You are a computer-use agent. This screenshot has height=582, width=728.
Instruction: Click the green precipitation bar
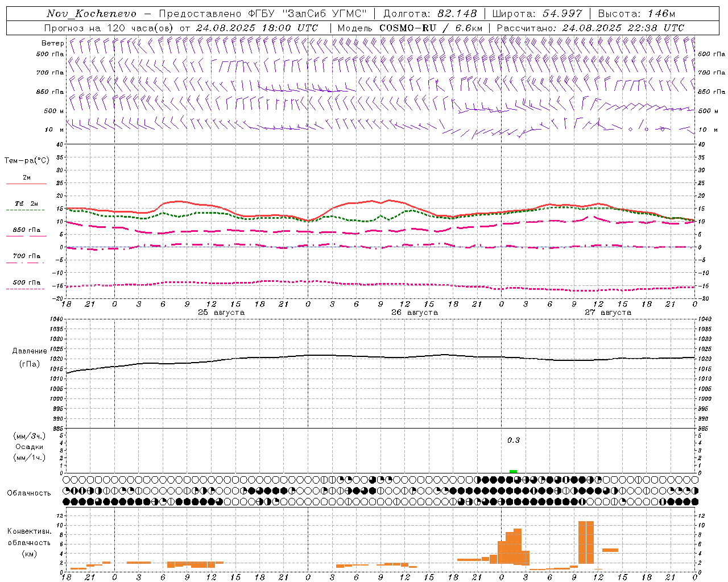(513, 472)
